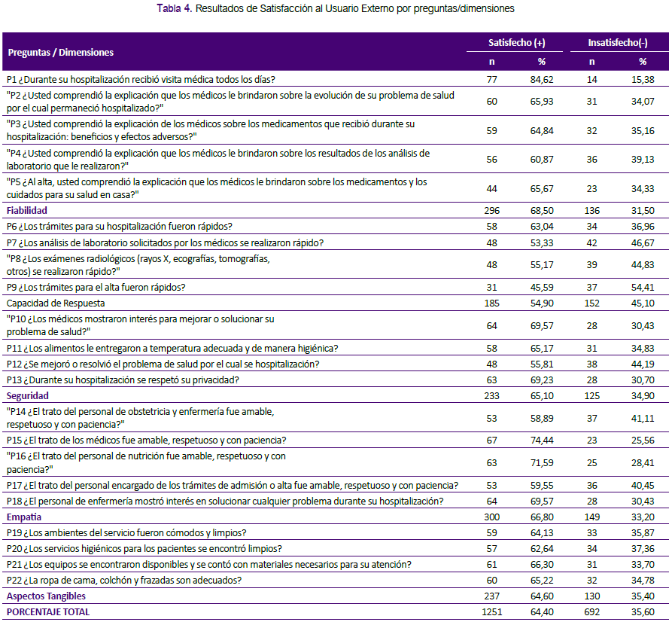Select question P3 about beneficios y efectos adversos

tap(211, 130)
